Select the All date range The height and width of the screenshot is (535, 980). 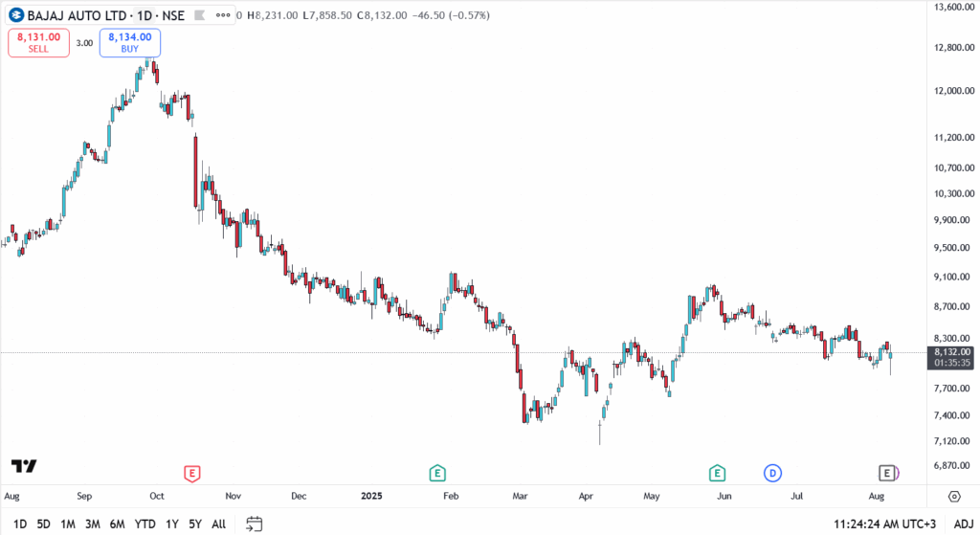point(219,524)
